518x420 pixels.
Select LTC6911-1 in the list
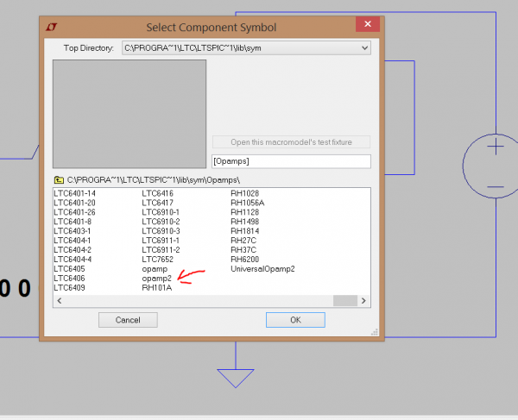161,241
